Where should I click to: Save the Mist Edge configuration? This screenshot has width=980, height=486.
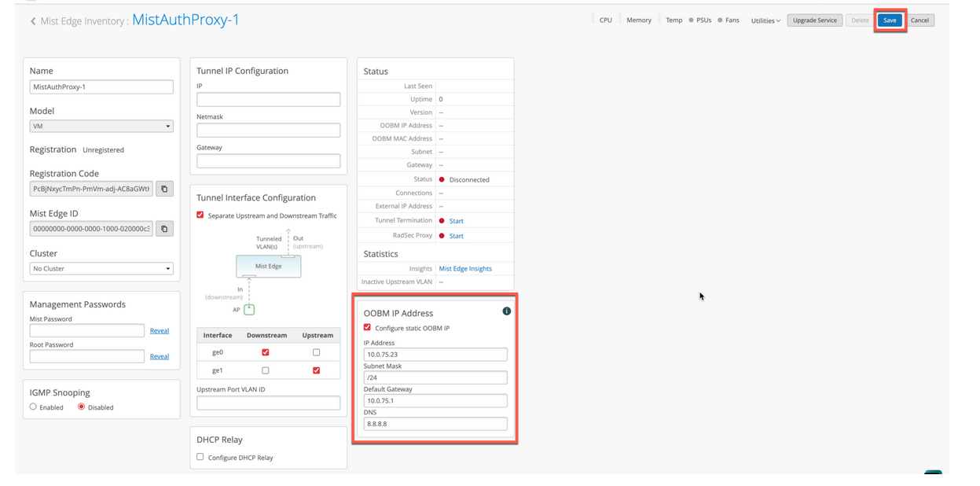coord(890,20)
